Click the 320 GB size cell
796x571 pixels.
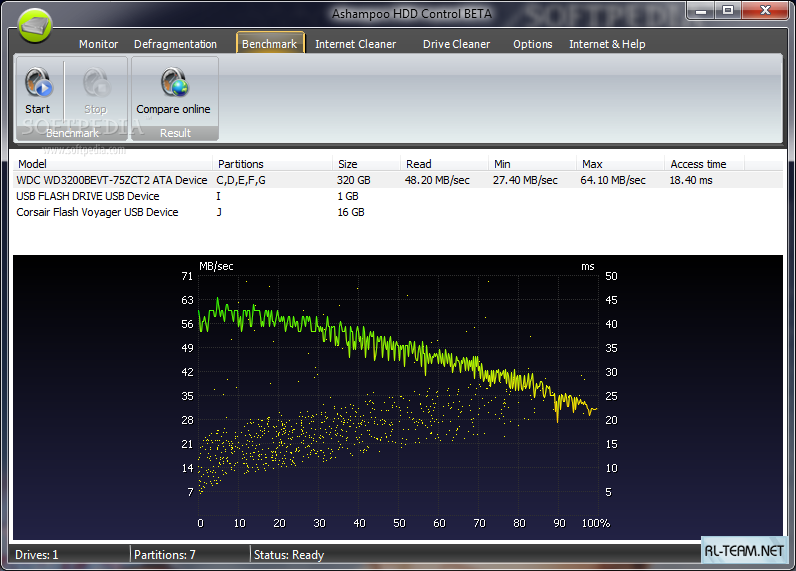(354, 180)
